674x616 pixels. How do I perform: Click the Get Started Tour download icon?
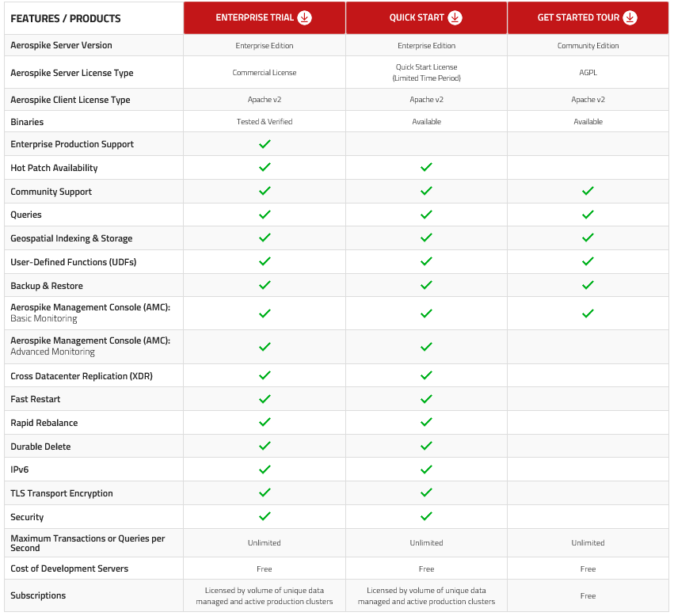coord(630,17)
